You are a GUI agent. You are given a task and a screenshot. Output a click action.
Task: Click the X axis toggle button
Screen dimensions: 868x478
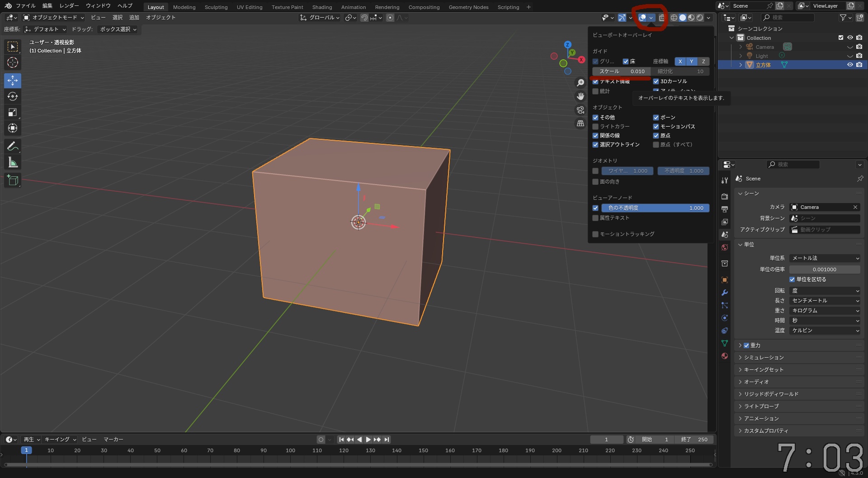pyautogui.click(x=680, y=62)
